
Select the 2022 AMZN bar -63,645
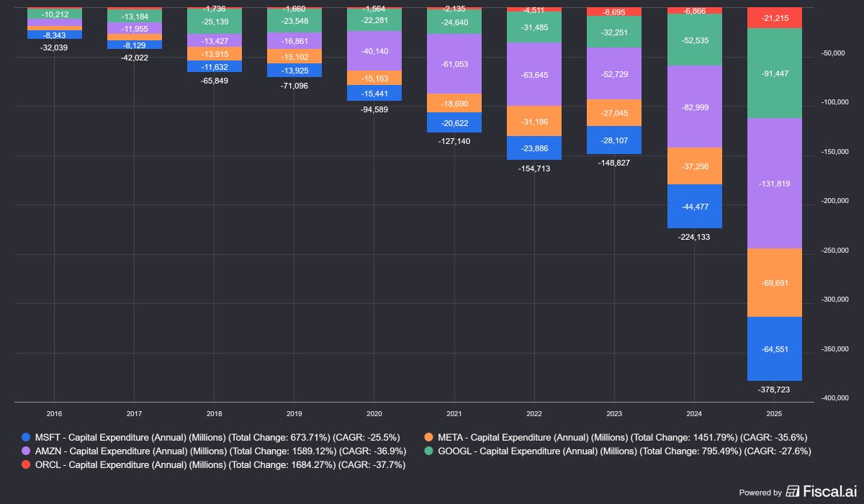[x=534, y=74]
